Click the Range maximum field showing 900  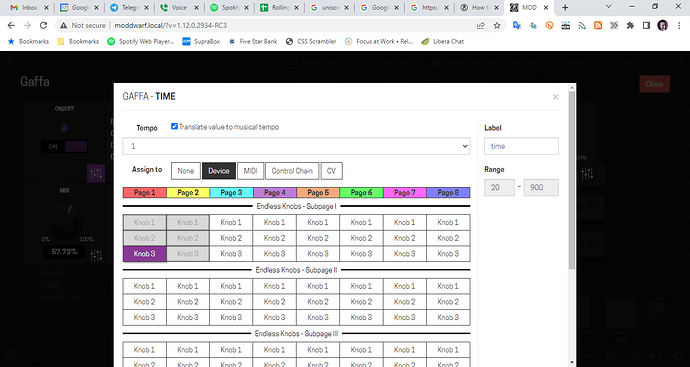[541, 187]
